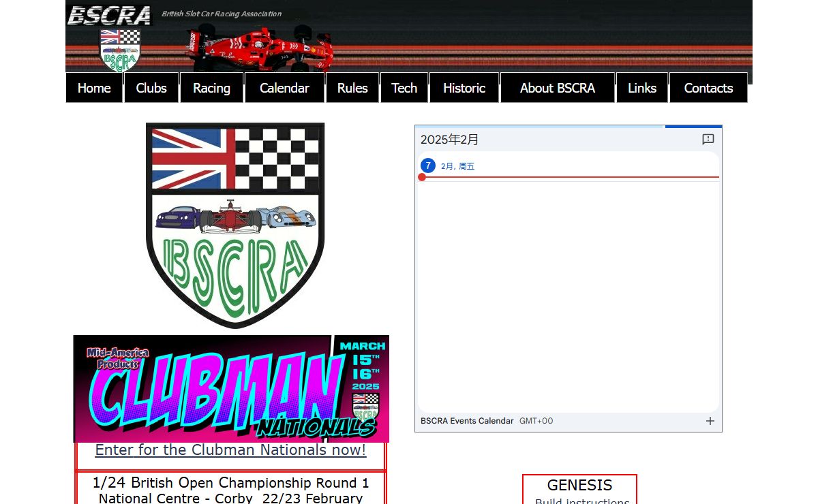Expand the Racing menu

(211, 88)
